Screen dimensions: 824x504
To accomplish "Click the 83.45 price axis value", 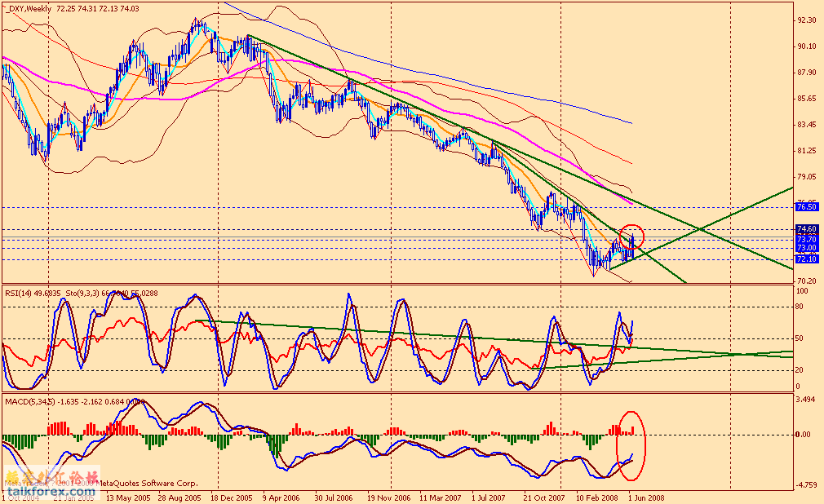I will pos(807,125).
